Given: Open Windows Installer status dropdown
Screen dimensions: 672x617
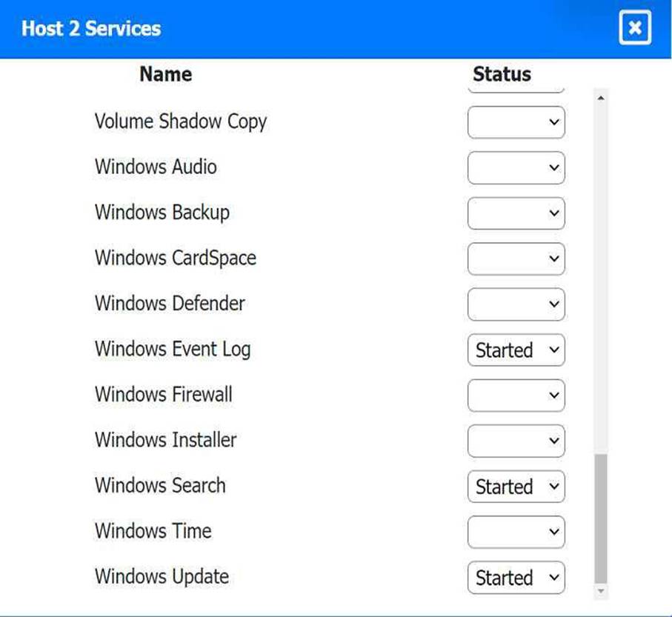Looking at the screenshot, I should pyautogui.click(x=516, y=441).
